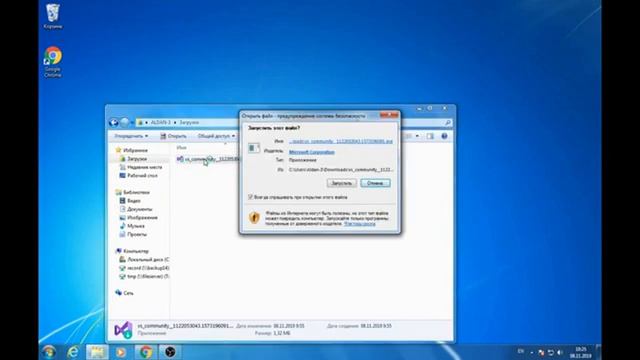
Task: Click the security shield warning icon
Action: click(254, 218)
